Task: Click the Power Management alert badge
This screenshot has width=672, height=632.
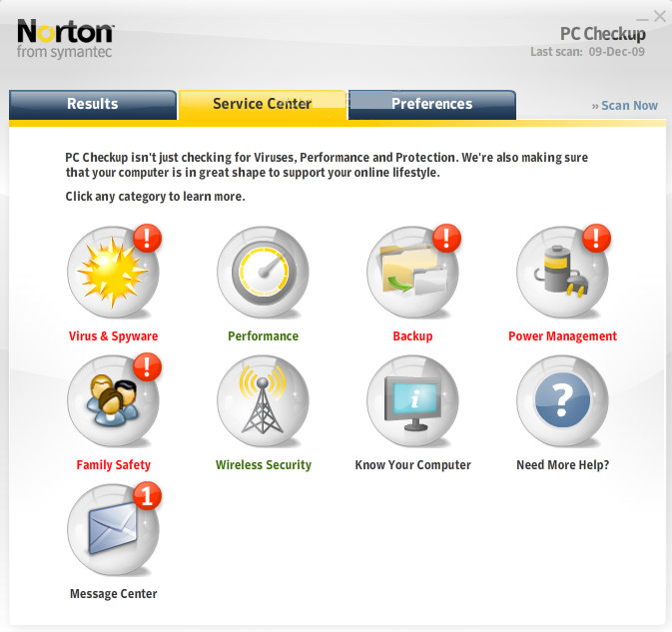Action: click(x=596, y=238)
